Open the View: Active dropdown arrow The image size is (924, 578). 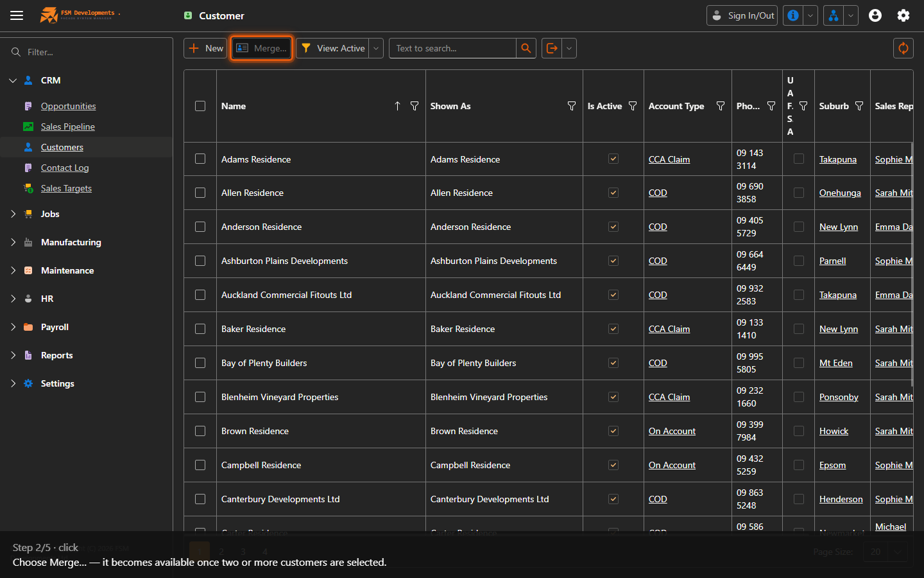[376, 48]
